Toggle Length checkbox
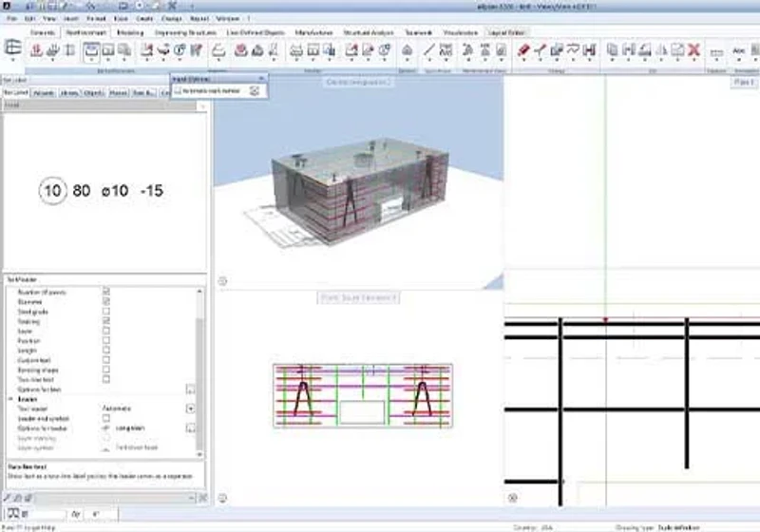The height and width of the screenshot is (532, 760). [x=106, y=350]
